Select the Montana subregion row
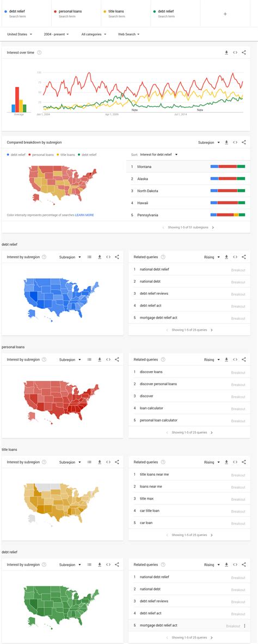The image size is (258, 644). coord(188,166)
